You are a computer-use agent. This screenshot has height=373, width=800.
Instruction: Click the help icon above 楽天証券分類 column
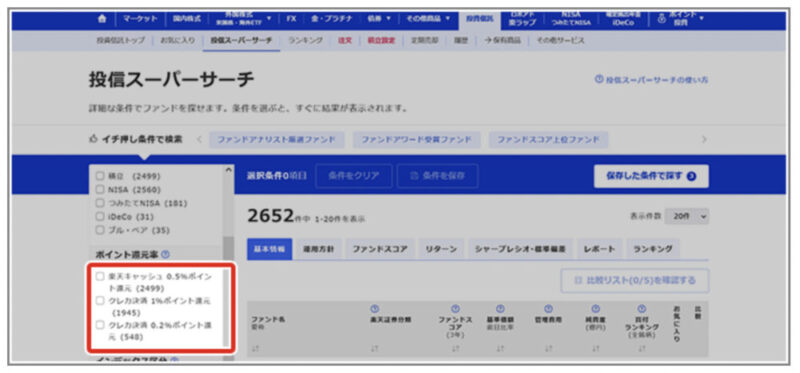click(375, 309)
